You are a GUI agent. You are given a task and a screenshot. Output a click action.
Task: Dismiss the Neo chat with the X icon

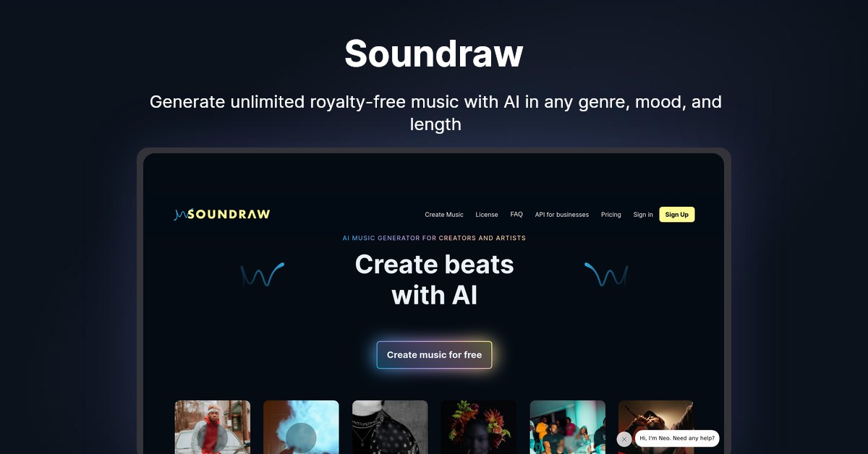624,439
